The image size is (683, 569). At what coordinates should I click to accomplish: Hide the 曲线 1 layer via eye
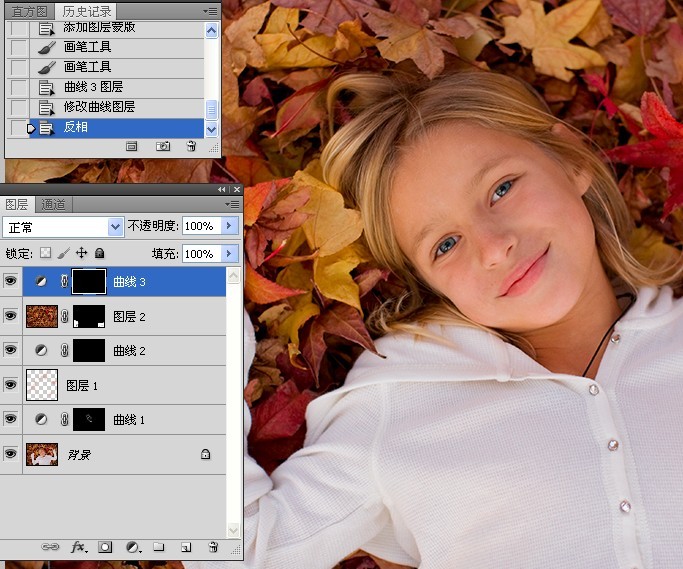pyautogui.click(x=10, y=419)
